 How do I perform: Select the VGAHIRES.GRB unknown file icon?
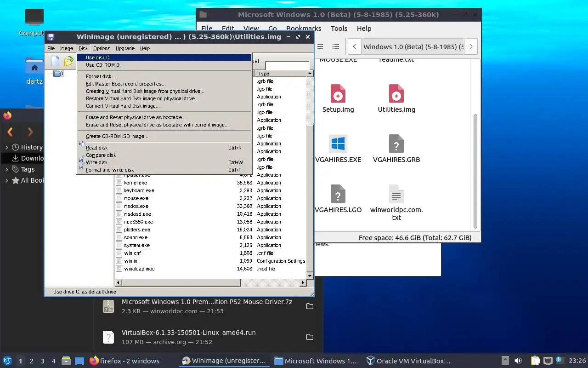coord(396,144)
